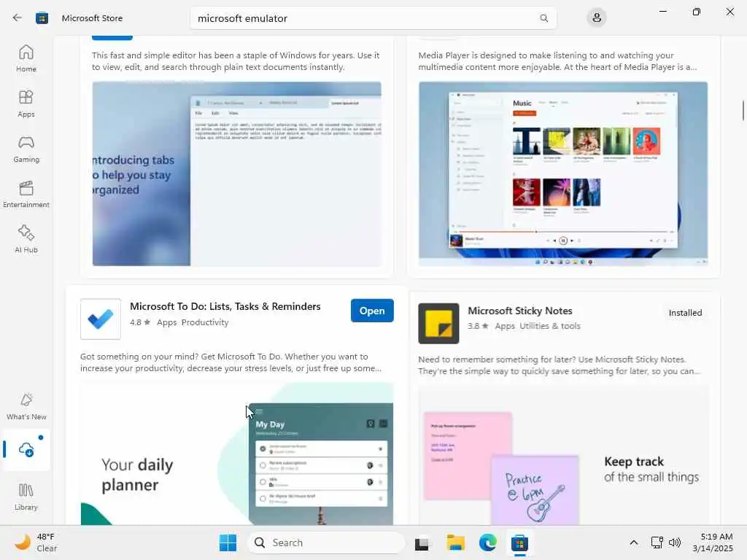Open the clock showing 5:19 AM
Screen dimensions: 747x560
coord(713,542)
